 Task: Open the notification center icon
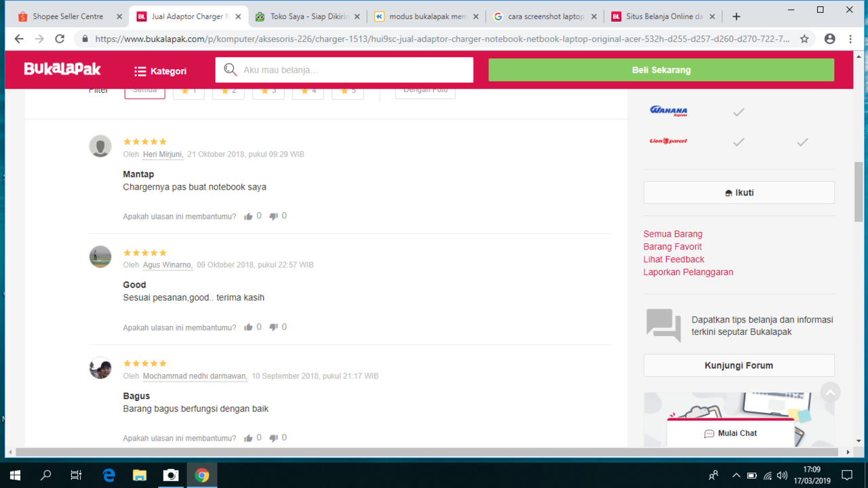(846, 475)
